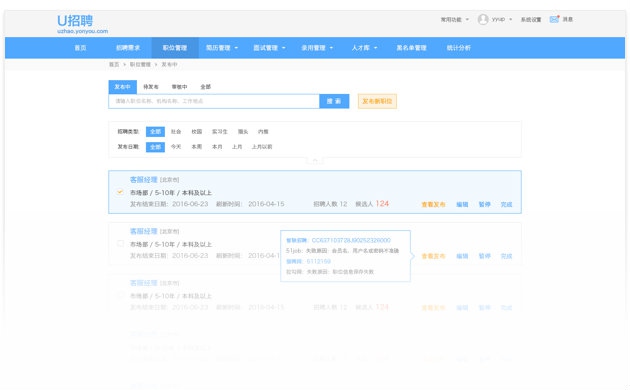630x390 pixels.
Task: Click the 51job failure reason line
Action: click(x=342, y=251)
